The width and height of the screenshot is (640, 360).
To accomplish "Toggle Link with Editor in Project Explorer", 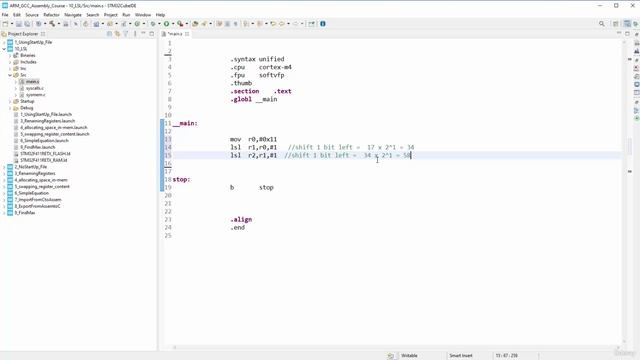I will (x=118, y=34).
